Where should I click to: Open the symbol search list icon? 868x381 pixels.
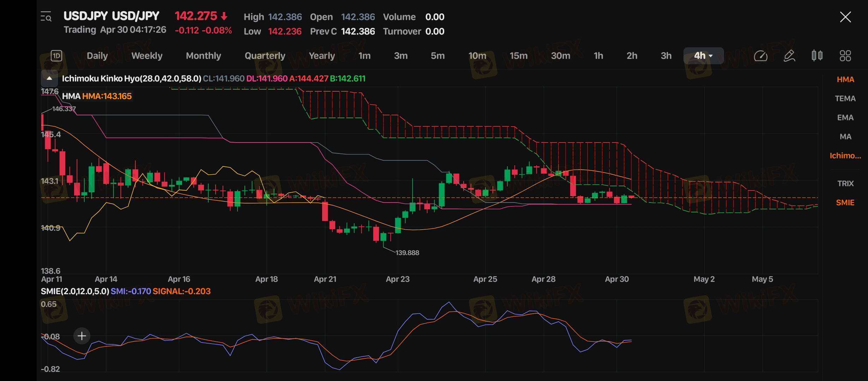click(x=46, y=17)
